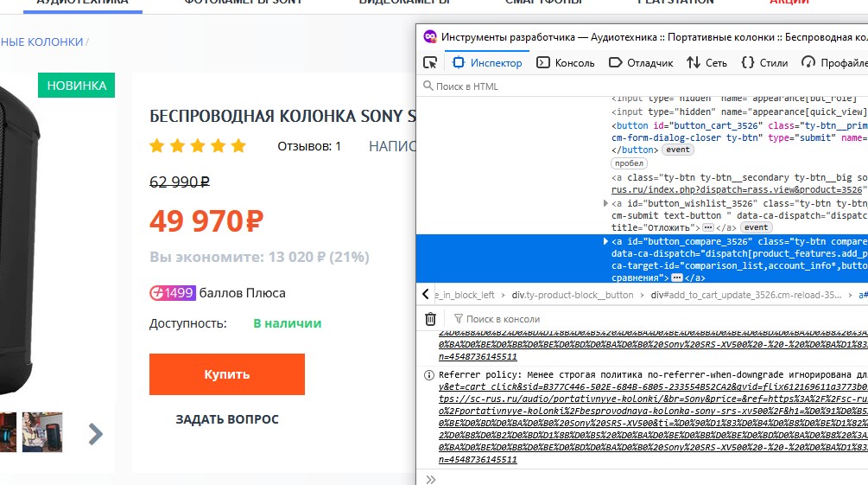Show next product thumbnail with right chevron
The width and height of the screenshot is (868, 485).
coord(96,433)
